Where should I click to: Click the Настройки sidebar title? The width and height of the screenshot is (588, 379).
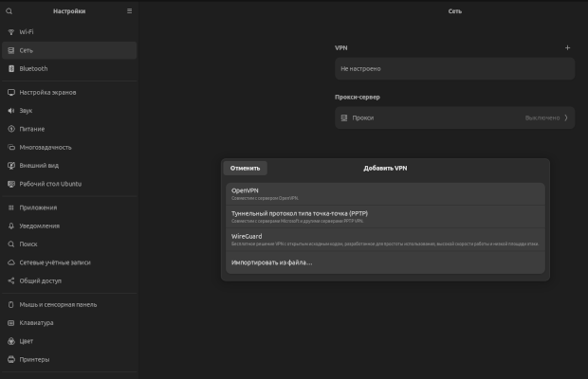tap(69, 11)
